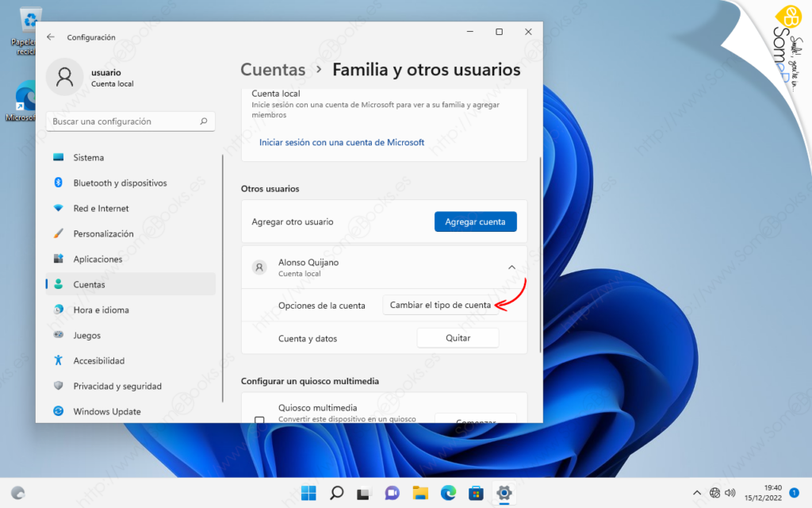Click Cambiar el tipo de cuenta
Screen dimensions: 812x508
[x=441, y=305]
